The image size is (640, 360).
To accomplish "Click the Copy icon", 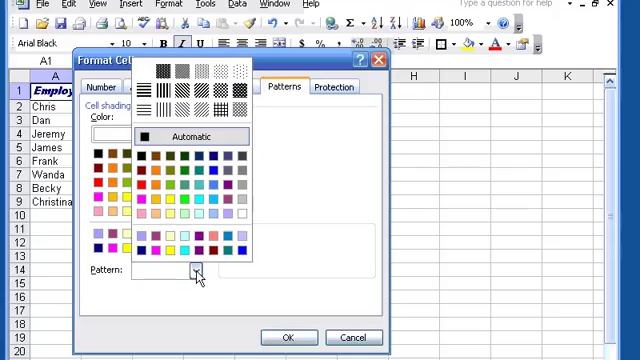I will pos(203,23).
